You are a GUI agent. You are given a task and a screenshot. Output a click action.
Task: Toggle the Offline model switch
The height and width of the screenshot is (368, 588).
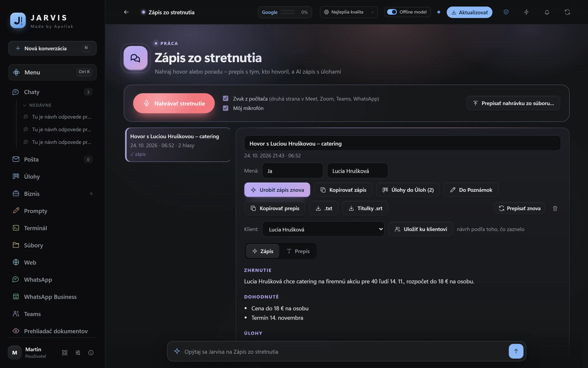pos(392,12)
